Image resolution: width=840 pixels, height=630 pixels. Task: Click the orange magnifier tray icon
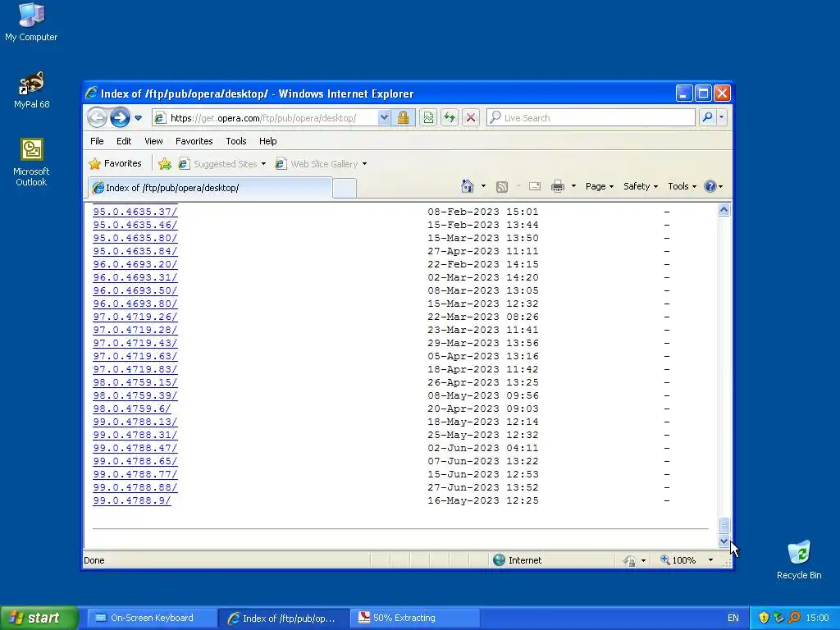[794, 618]
